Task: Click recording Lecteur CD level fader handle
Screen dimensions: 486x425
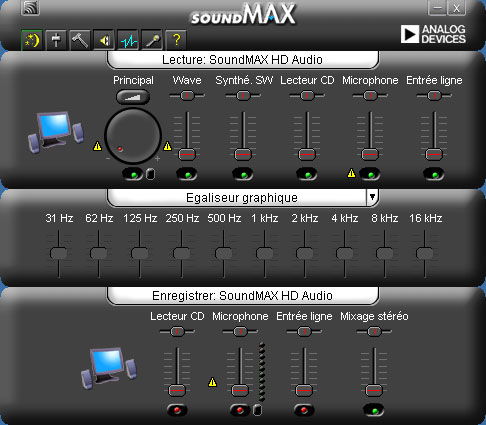Action: 177,390
